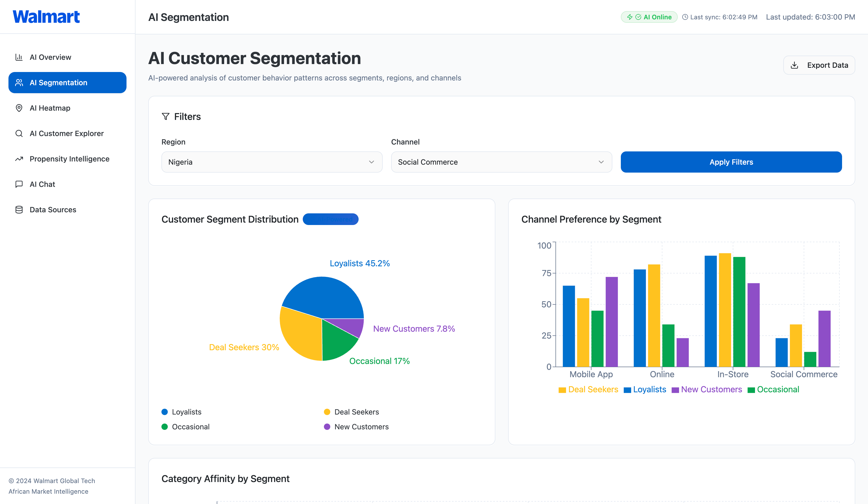Click the 'New Customers 7.8%' pie label
The width and height of the screenshot is (868, 504).
[x=414, y=329]
